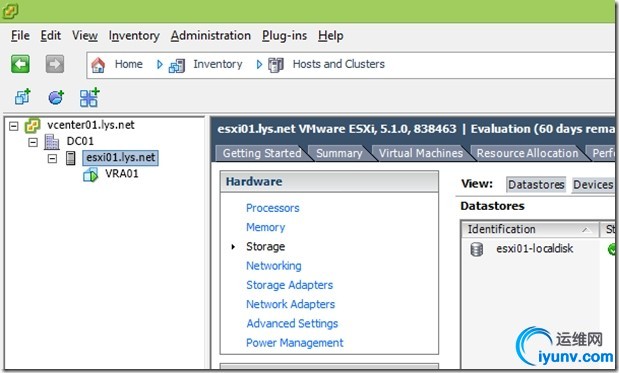Click the new virtual machine toolbar icon

[x=23, y=97]
